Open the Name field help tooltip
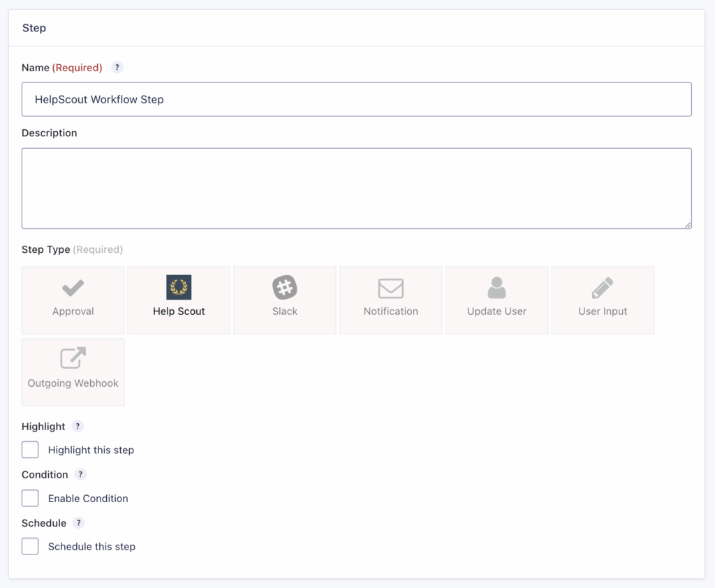Viewport: 715px width, 588px height. (x=117, y=67)
